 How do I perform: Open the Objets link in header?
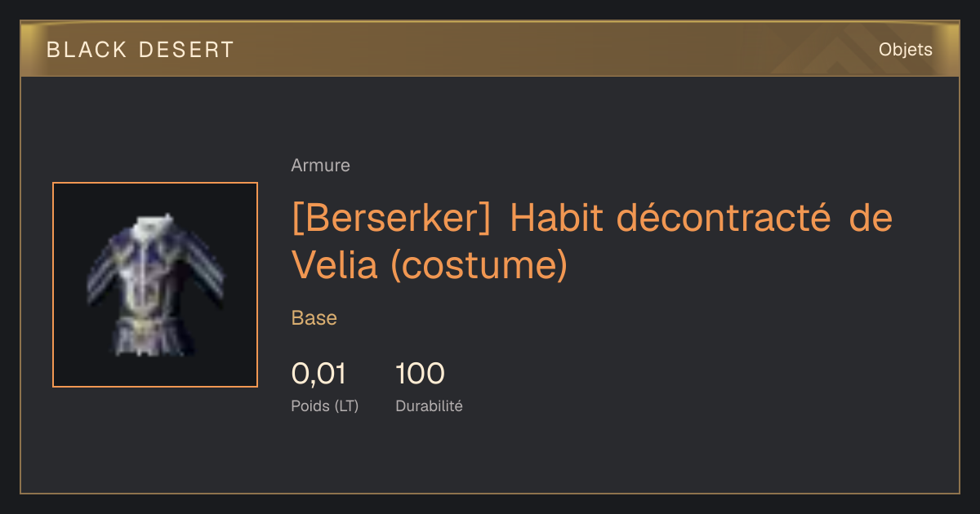905,50
